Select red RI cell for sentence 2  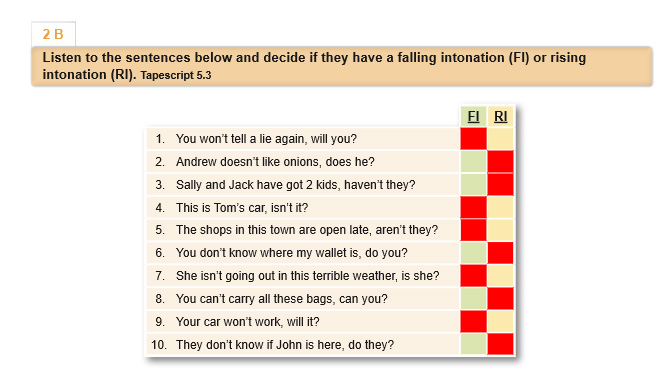click(x=501, y=162)
